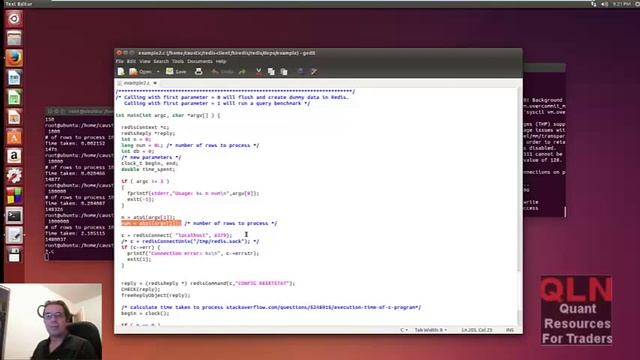
Task: Open the File menu
Action: pyautogui.click(x=120, y=61)
